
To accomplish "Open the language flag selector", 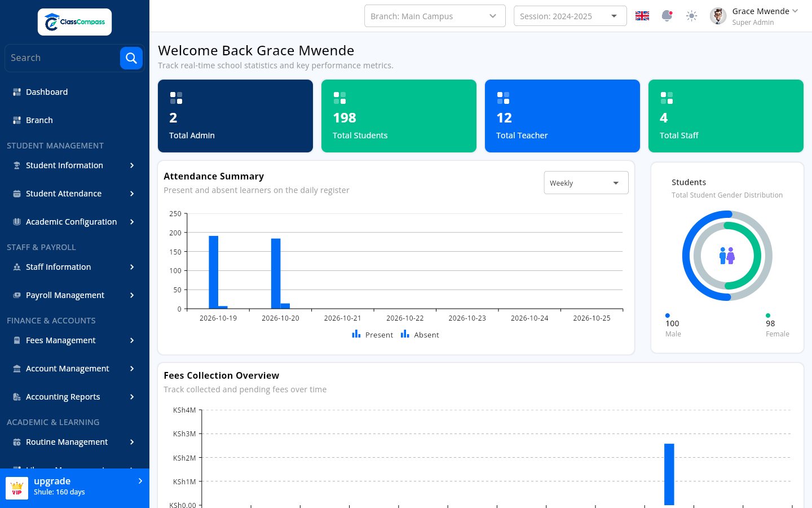I will click(642, 16).
